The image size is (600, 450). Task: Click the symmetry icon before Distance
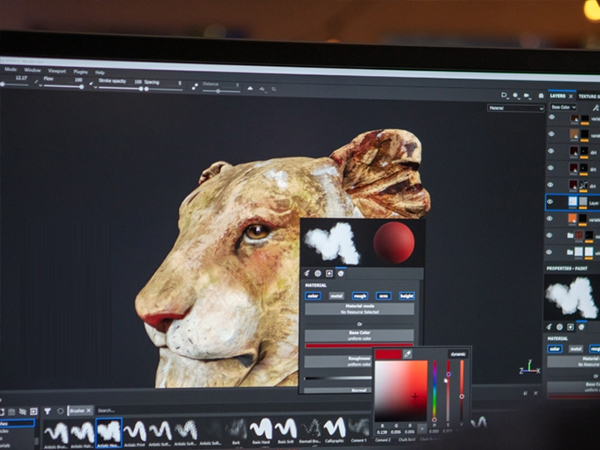click(x=195, y=87)
